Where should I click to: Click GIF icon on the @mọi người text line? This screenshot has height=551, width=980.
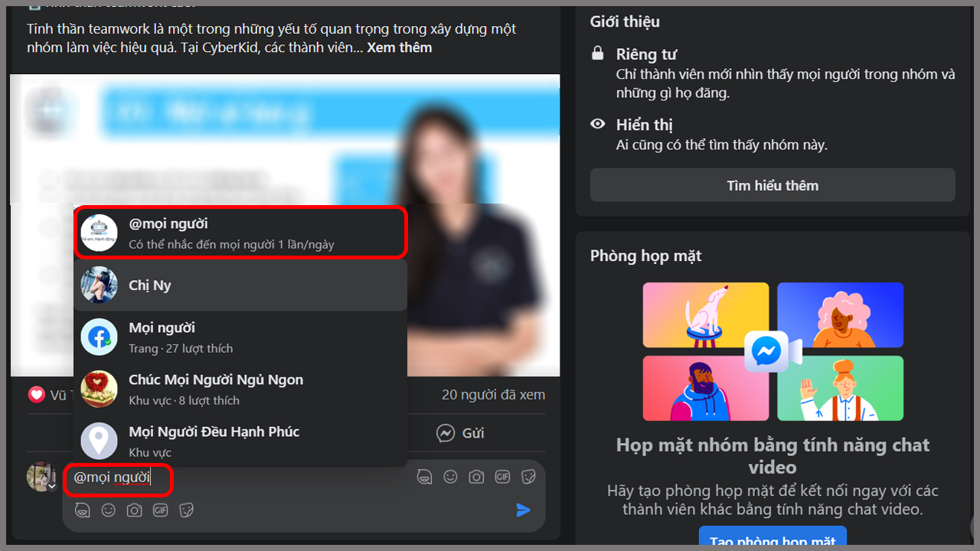click(x=502, y=477)
